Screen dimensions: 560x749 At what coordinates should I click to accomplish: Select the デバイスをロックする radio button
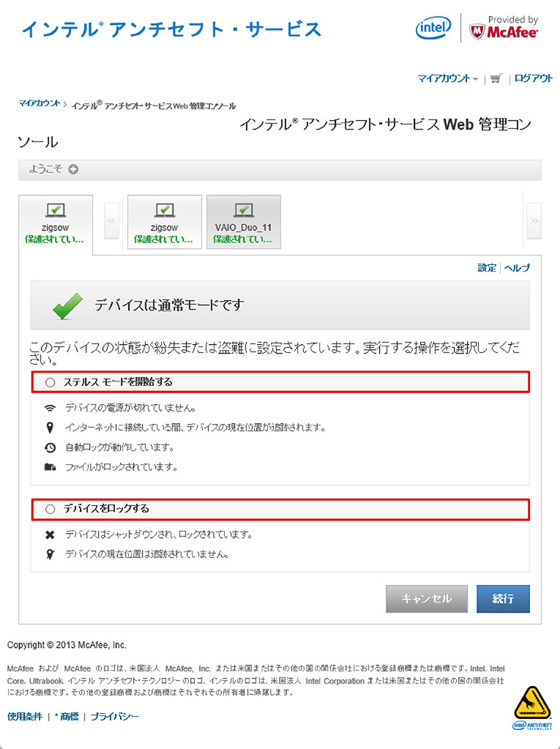click(51, 509)
